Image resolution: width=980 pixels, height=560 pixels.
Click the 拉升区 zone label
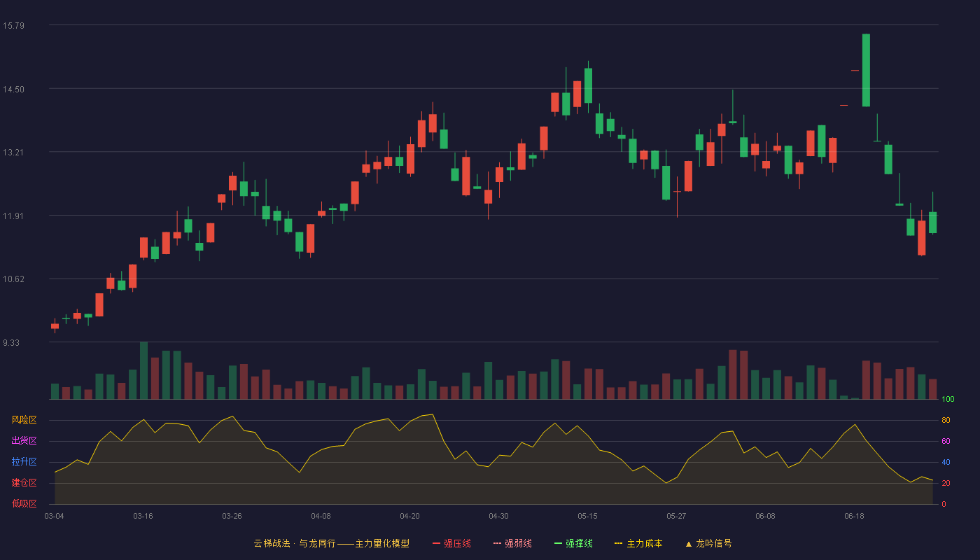[x=24, y=462]
